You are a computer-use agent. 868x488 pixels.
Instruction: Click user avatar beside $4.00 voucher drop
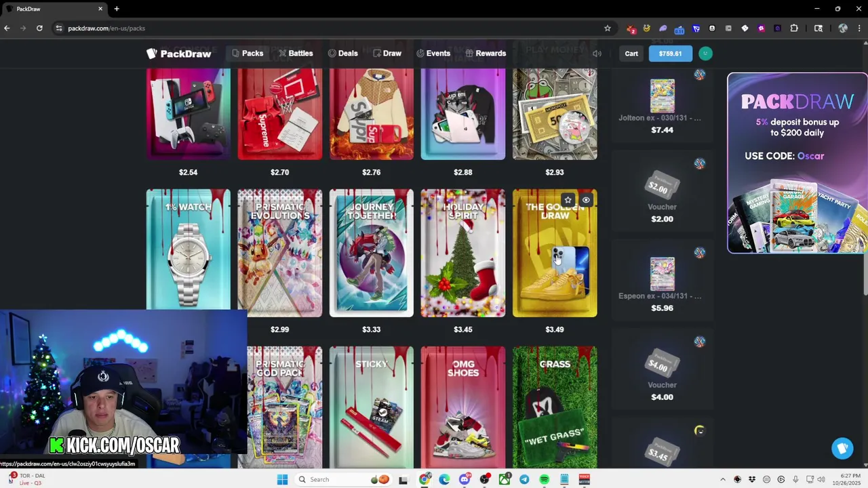[699, 342]
